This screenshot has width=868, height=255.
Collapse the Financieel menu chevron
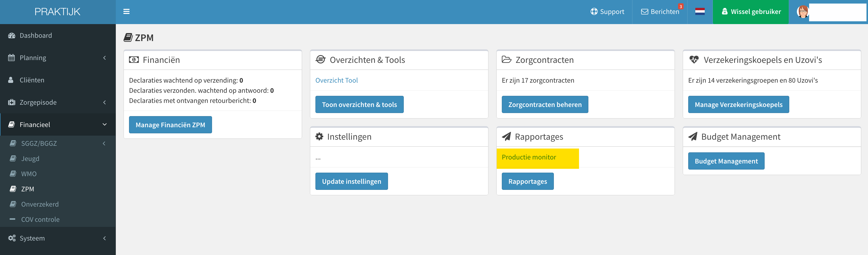point(104,124)
